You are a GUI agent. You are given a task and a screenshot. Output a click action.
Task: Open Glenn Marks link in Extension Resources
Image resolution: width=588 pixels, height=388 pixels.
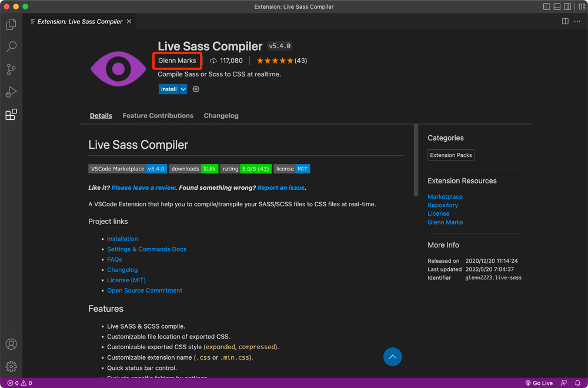pyautogui.click(x=445, y=222)
